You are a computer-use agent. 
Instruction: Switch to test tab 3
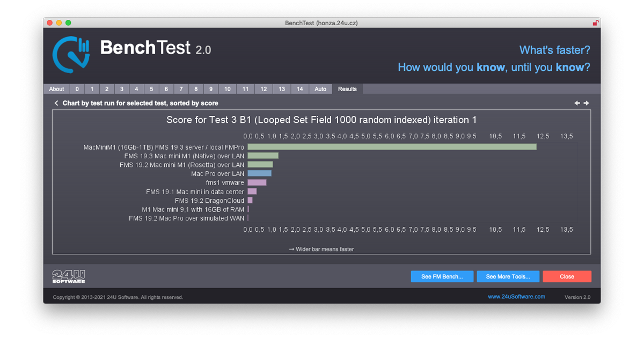click(122, 89)
